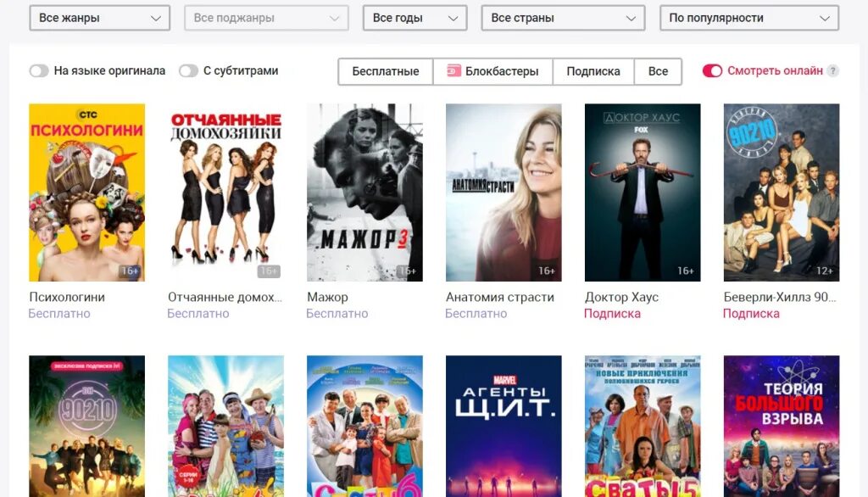Open the Все годы dropdown
Image resolution: width=868 pixels, height=497 pixels.
tap(415, 18)
